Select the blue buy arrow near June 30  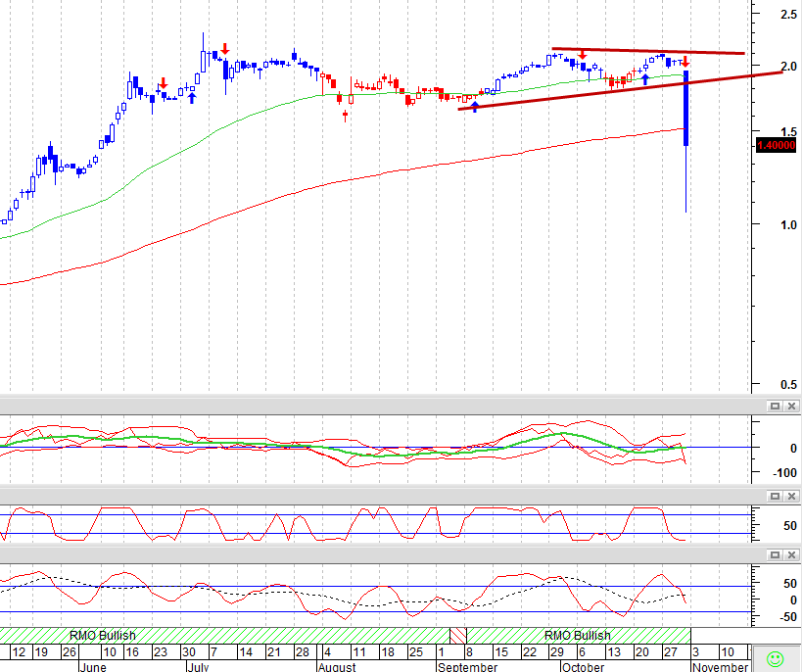pyautogui.click(x=192, y=98)
